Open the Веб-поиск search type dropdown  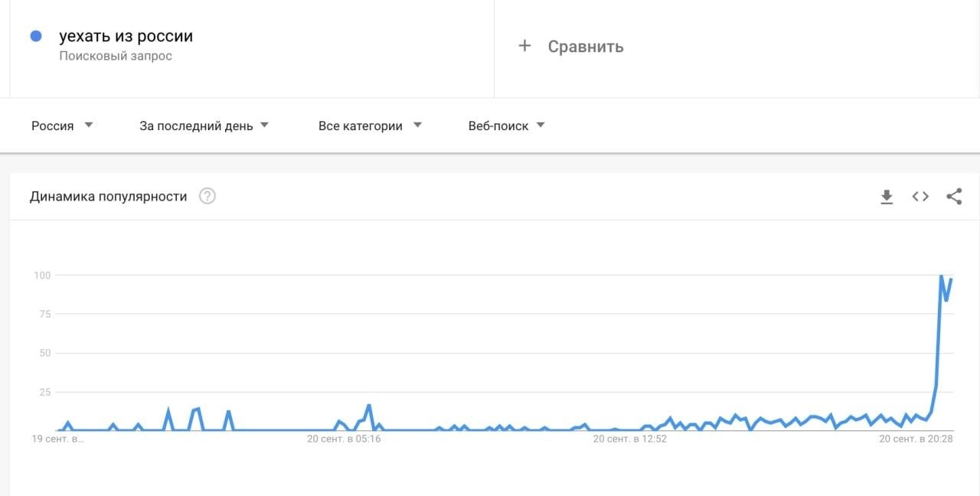(506, 126)
